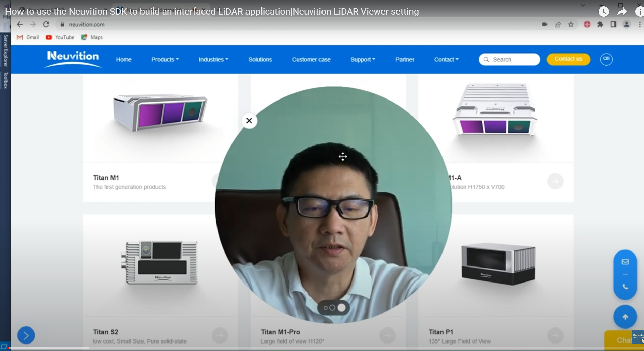Click the scroll-to-top arrow icon
644x351 pixels.
pos(625,317)
